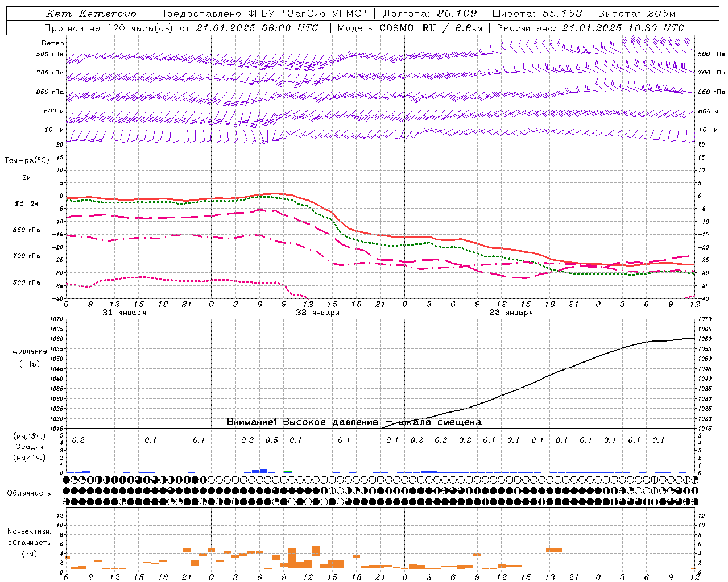Select the "21 января" date label
Image resolution: width=728 pixels, height=582 pixels.
tap(124, 313)
